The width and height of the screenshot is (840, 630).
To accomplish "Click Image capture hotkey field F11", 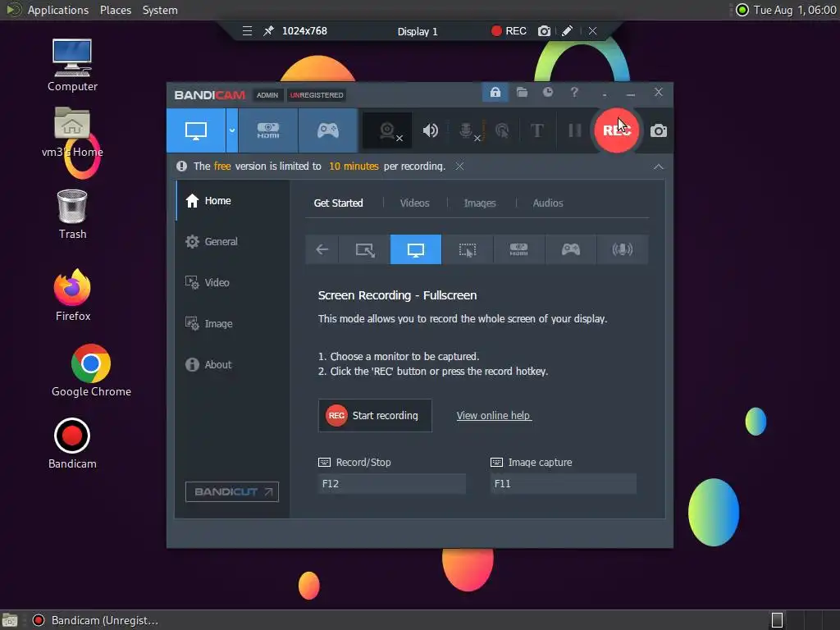I will pyautogui.click(x=564, y=484).
